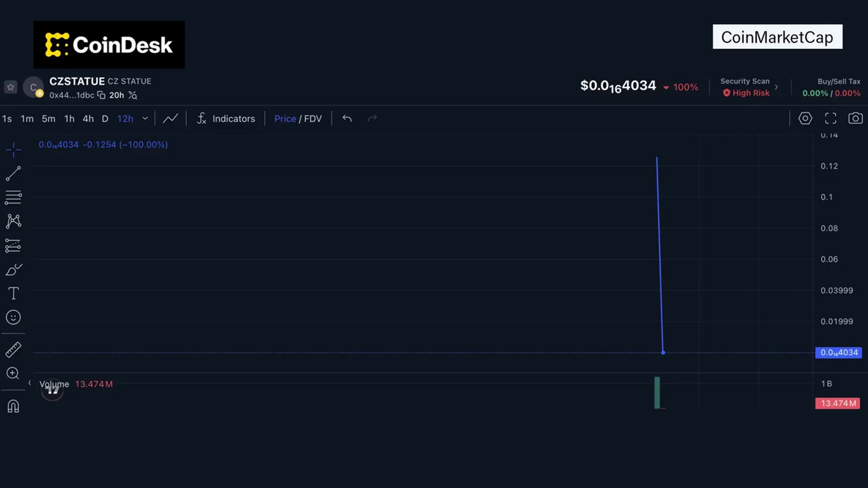
Task: Open the Gann and Fibonacci tools
Action: click(14, 221)
